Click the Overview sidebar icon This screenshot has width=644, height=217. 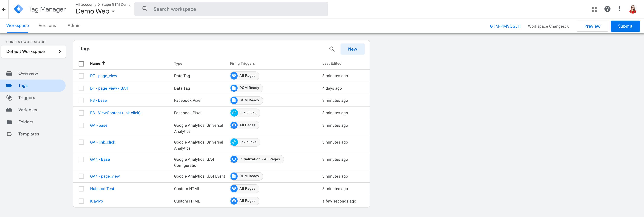(x=9, y=73)
